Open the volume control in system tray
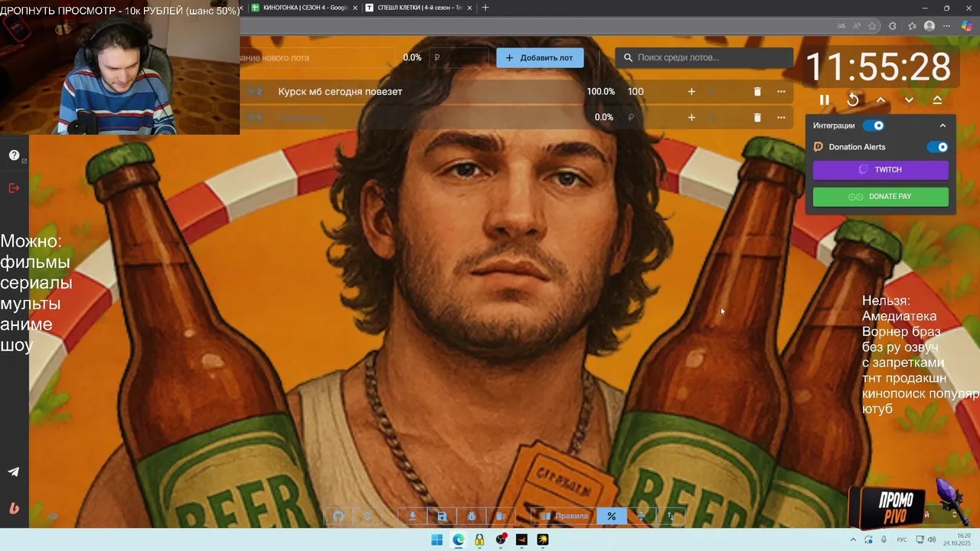Viewport: 980px width, 551px height. 932,540
